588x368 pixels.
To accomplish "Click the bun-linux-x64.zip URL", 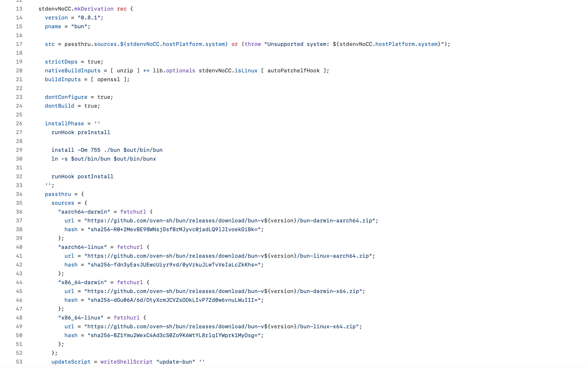I will [x=221, y=326].
